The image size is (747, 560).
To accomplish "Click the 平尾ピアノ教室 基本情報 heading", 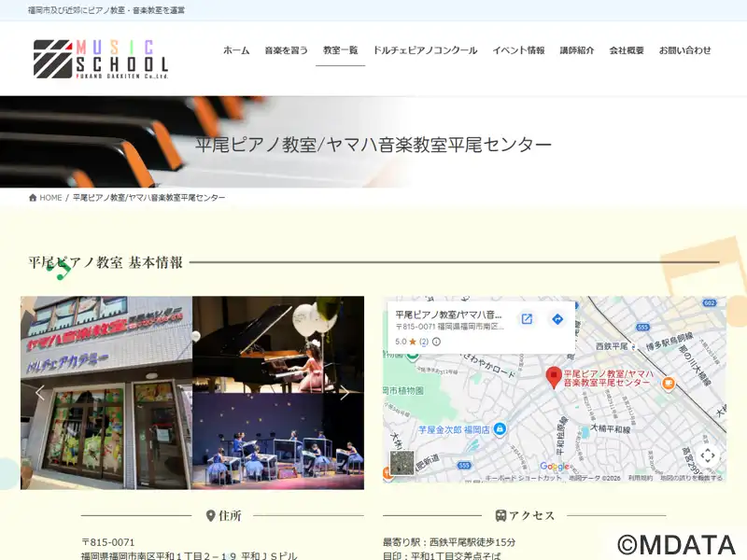I will click(x=106, y=262).
